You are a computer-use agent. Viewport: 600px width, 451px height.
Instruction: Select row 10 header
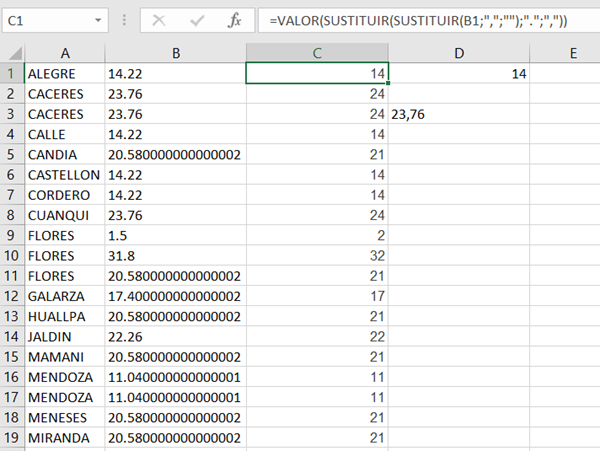click(x=11, y=256)
